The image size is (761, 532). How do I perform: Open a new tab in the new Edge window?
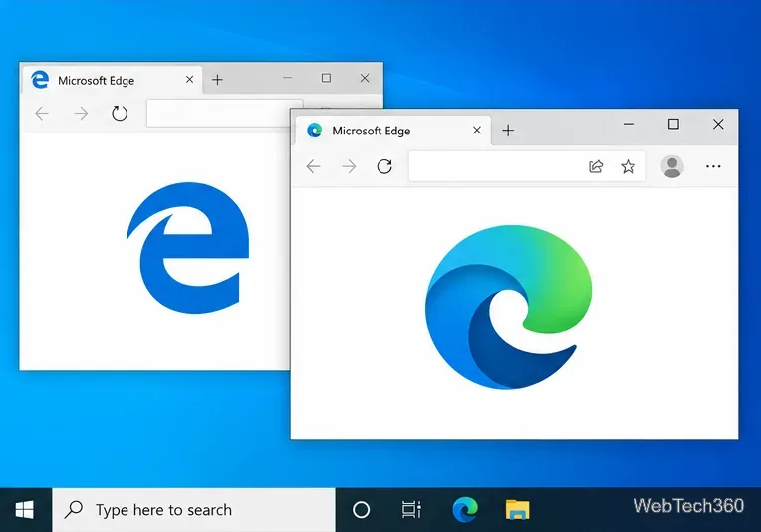[508, 131]
